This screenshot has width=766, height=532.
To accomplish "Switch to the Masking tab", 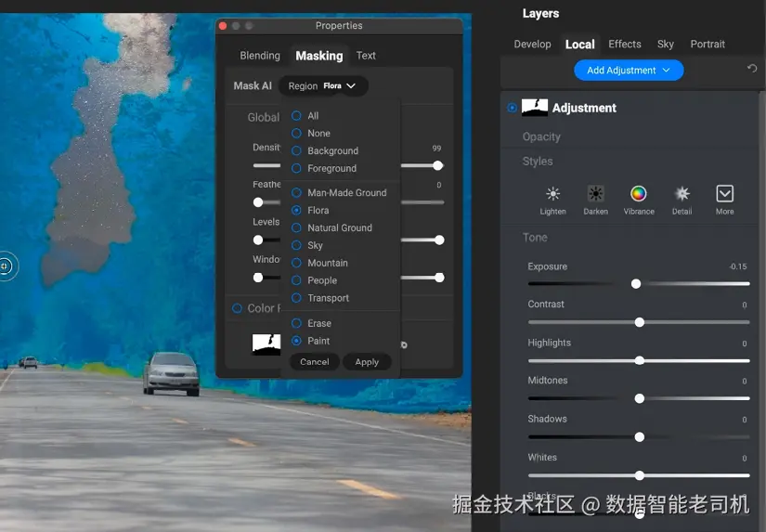I will [319, 56].
